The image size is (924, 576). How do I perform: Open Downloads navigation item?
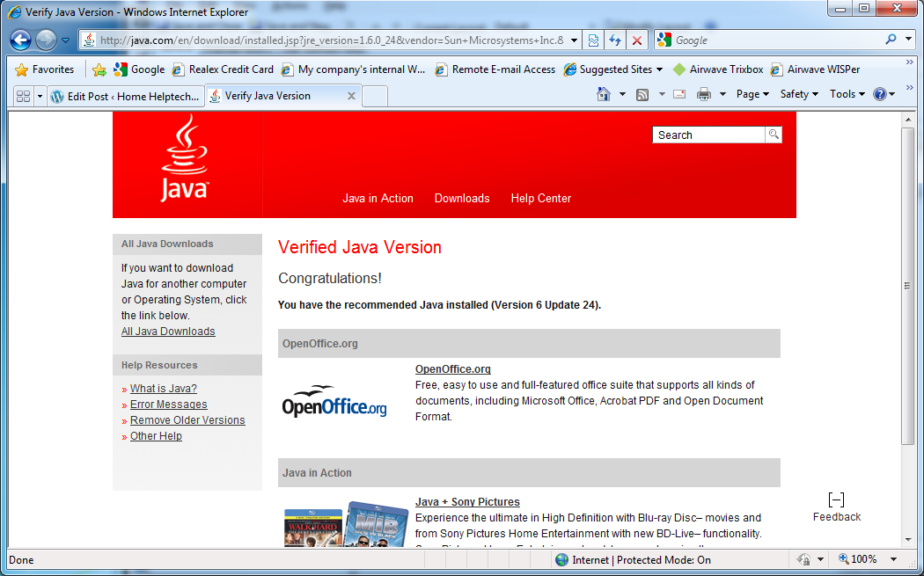pyautogui.click(x=462, y=199)
